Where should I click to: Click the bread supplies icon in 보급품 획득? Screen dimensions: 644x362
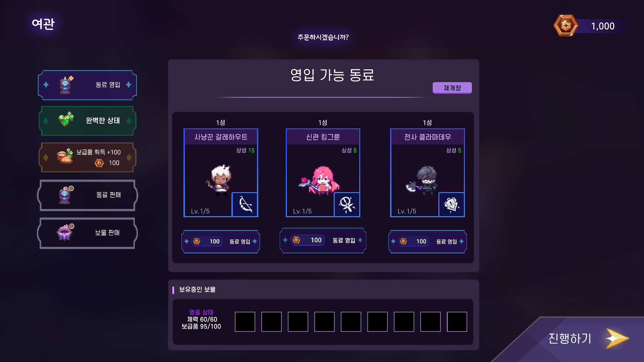click(65, 156)
